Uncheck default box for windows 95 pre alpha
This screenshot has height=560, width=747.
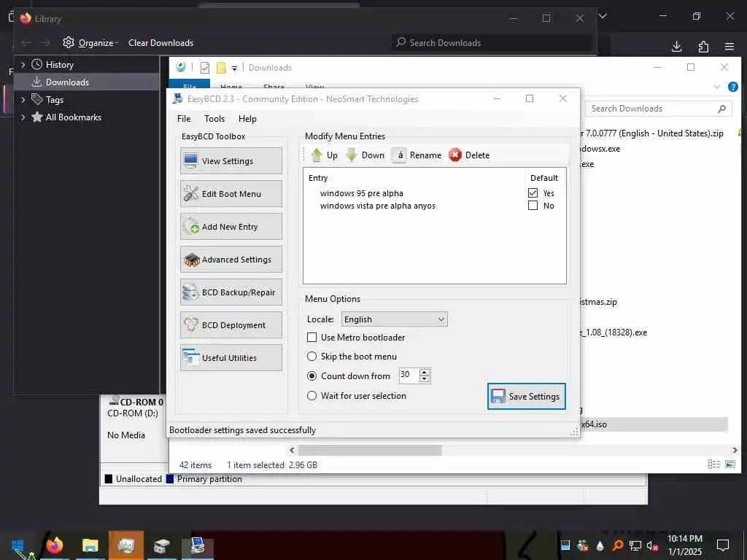pos(533,192)
